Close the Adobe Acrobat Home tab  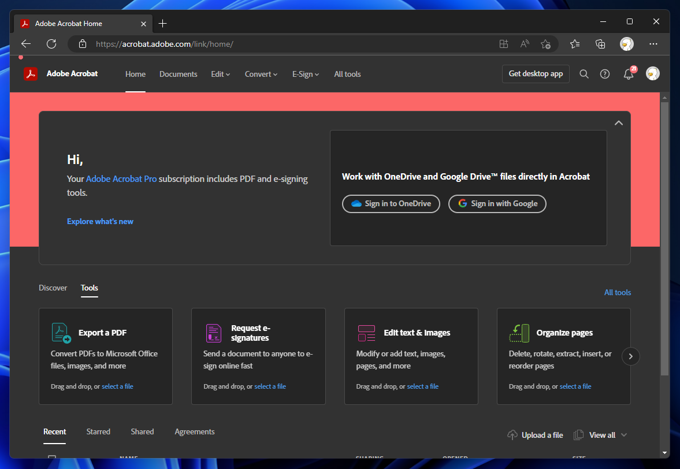click(x=144, y=24)
